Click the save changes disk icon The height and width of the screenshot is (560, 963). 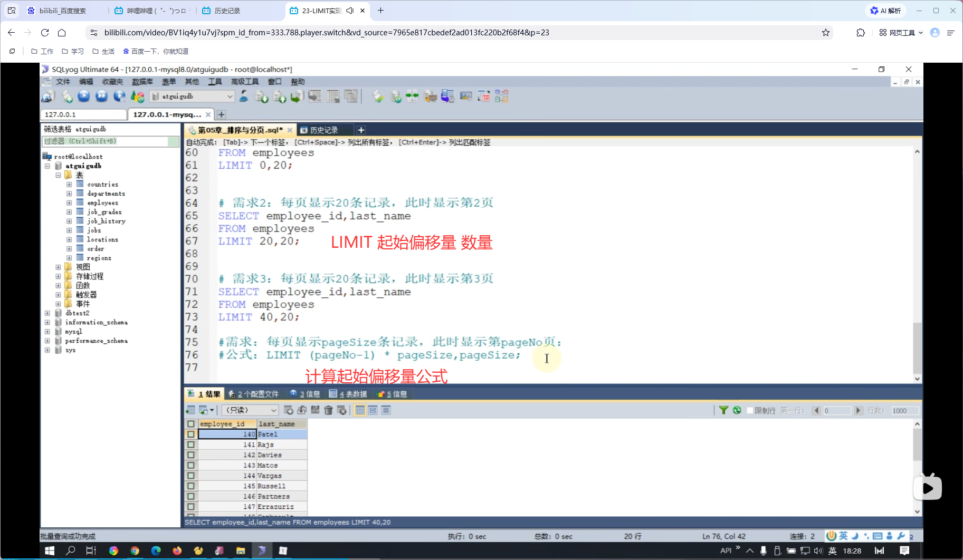tap(315, 410)
